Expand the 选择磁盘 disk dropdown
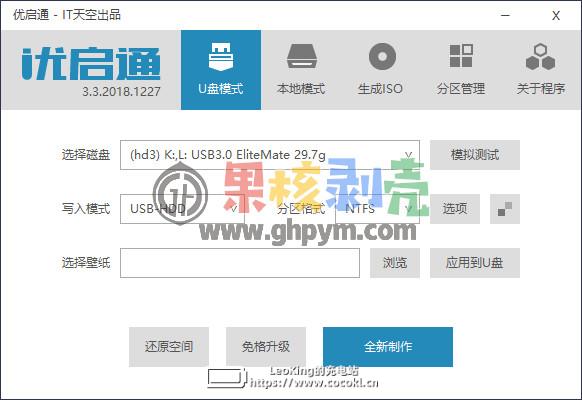Image resolution: width=582 pixels, height=400 pixels. 270,155
